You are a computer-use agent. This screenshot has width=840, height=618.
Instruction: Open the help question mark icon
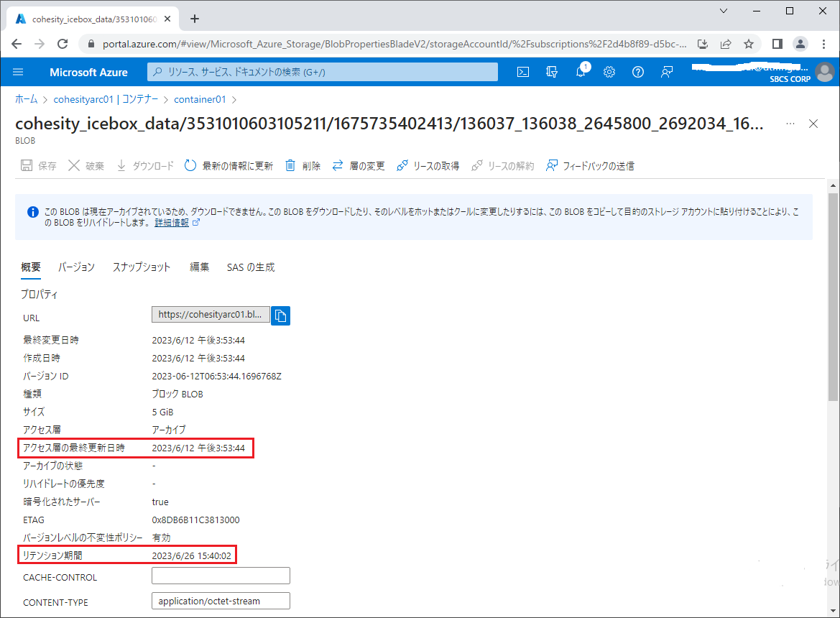pos(637,72)
